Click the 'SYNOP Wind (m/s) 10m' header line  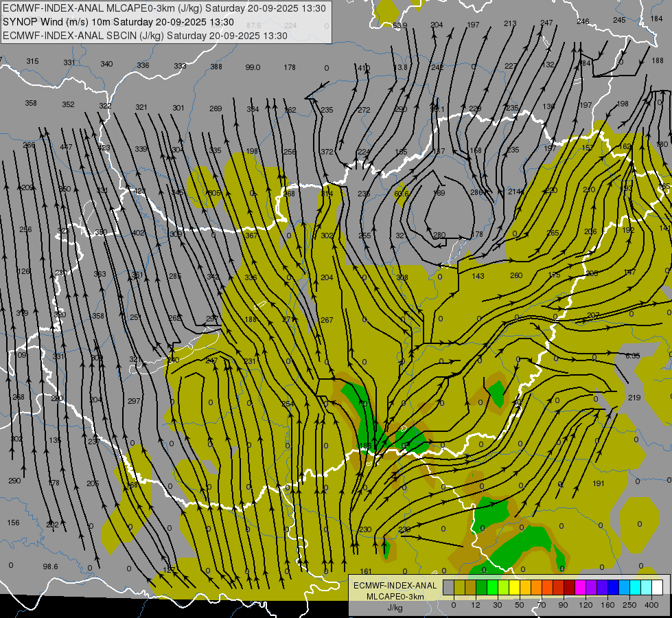click(x=118, y=22)
